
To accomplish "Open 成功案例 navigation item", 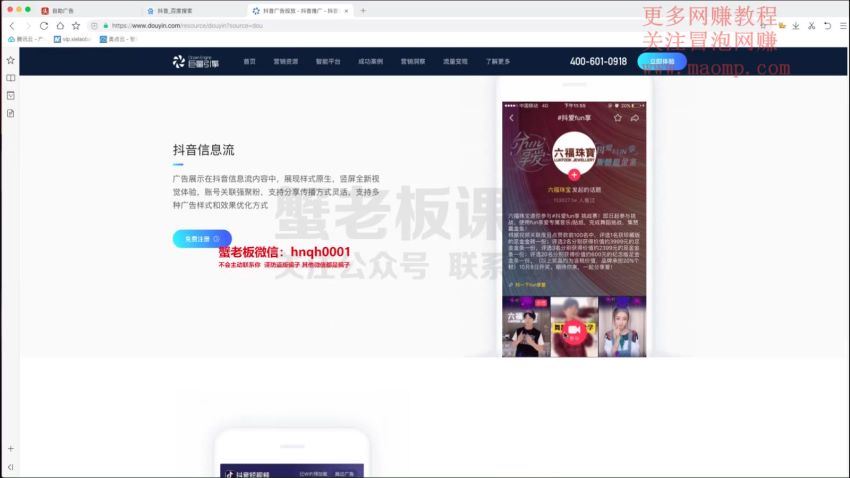I will click(370, 61).
